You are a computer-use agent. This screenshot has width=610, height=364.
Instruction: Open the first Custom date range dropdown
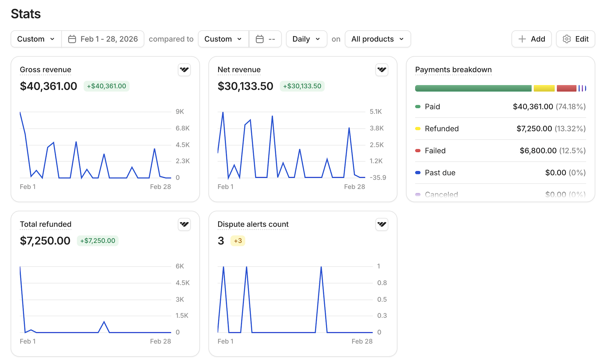click(x=36, y=39)
